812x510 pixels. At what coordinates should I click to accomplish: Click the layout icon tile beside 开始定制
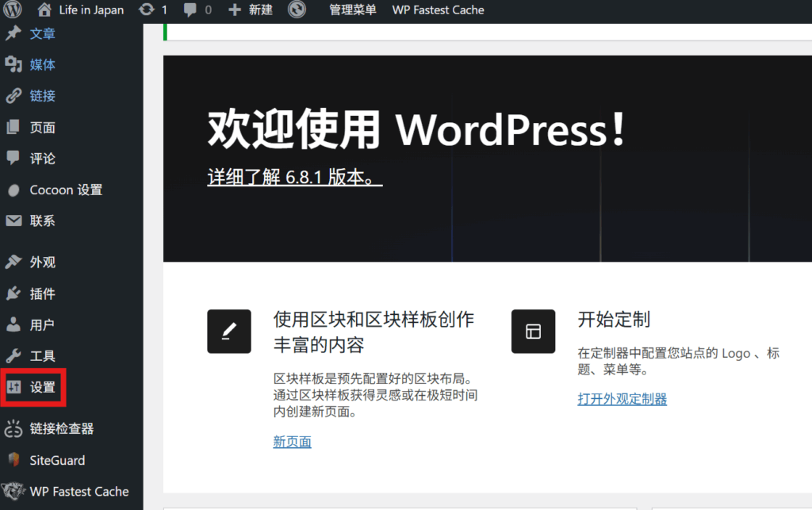coord(533,332)
